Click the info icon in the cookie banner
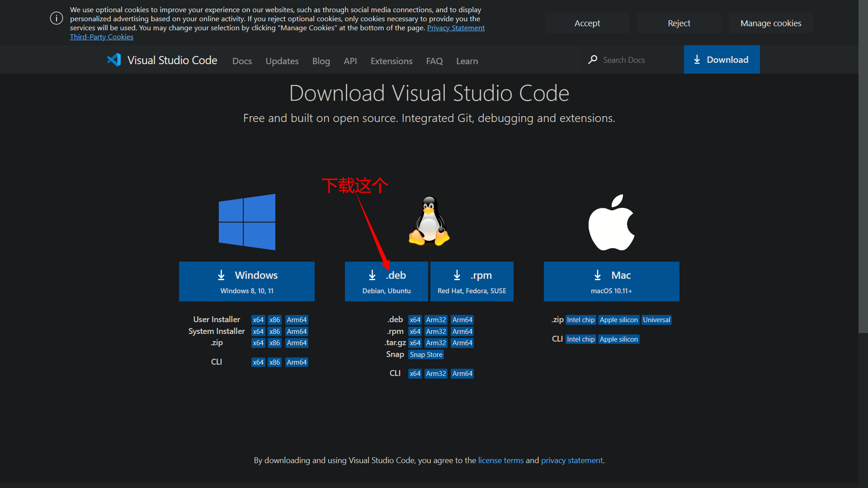 (56, 18)
